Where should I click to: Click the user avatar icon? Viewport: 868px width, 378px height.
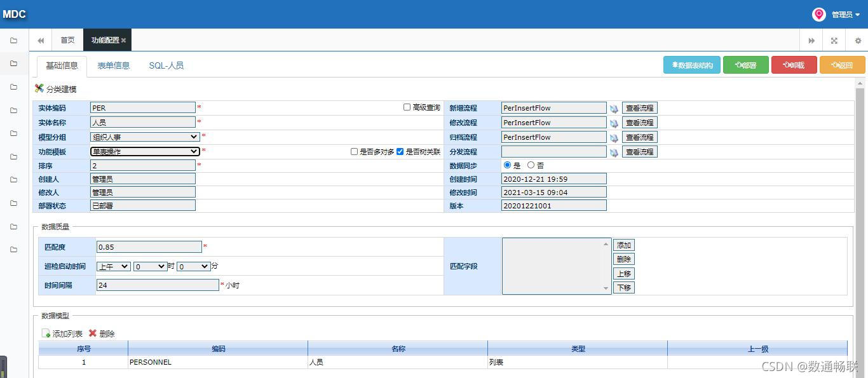pos(819,14)
